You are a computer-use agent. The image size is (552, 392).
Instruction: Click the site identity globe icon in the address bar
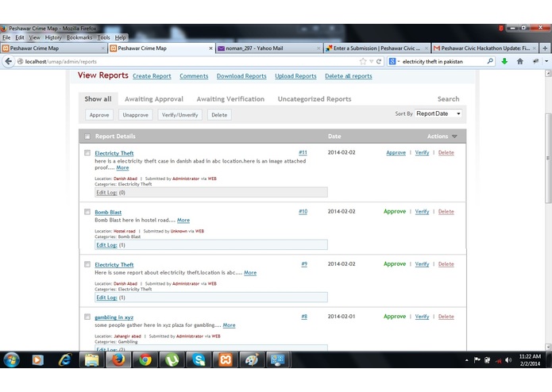[x=20, y=62]
